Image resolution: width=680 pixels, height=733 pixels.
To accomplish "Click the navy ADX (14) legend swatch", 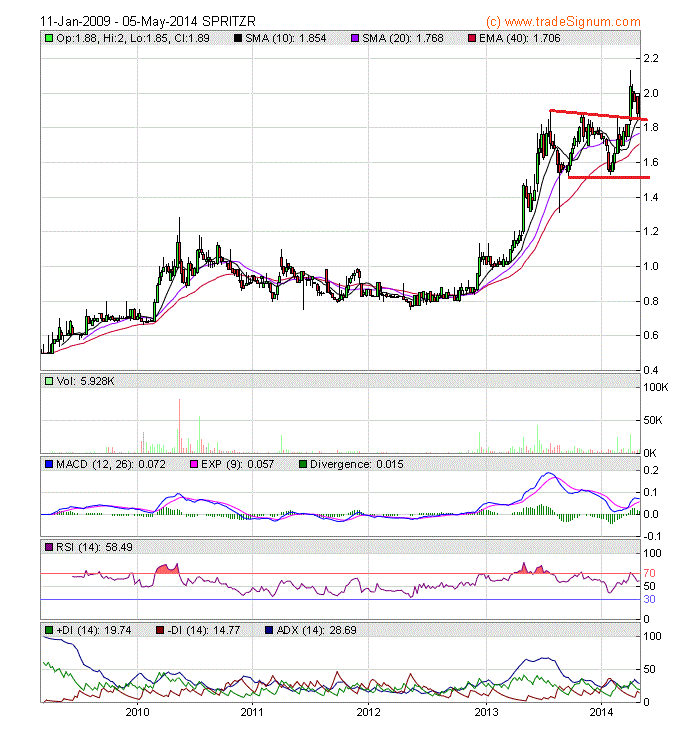I will click(x=269, y=630).
